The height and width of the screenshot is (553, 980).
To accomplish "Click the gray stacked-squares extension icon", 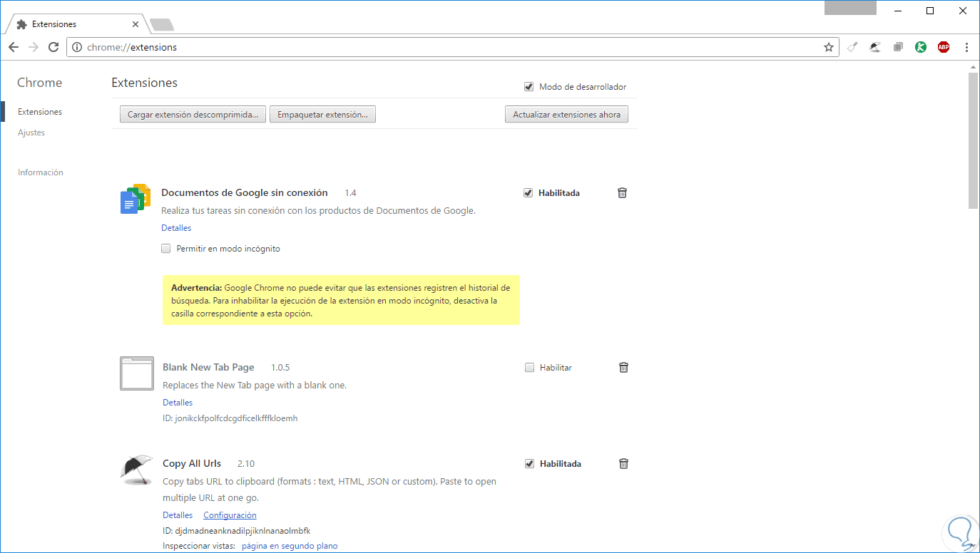I will (x=899, y=47).
